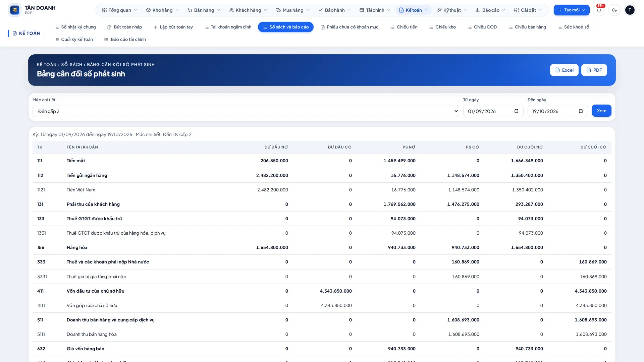Viewport: 644px width, 362px height.
Task: Open Báo cáo tài chính tab
Action: (125, 39)
